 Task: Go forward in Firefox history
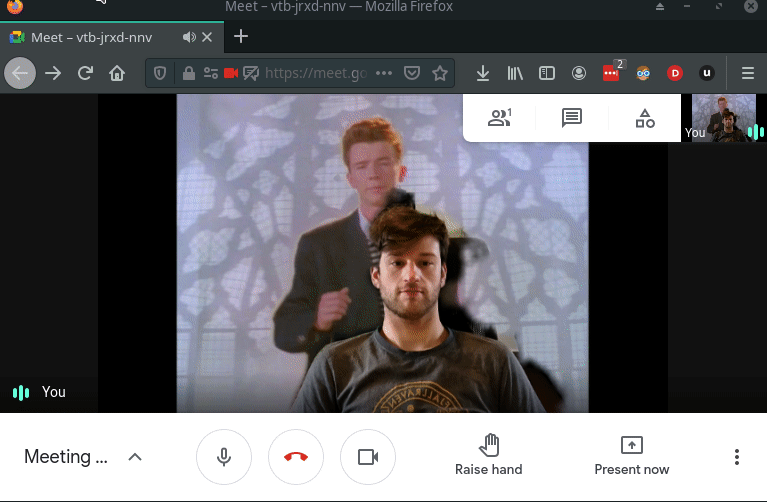(53, 73)
